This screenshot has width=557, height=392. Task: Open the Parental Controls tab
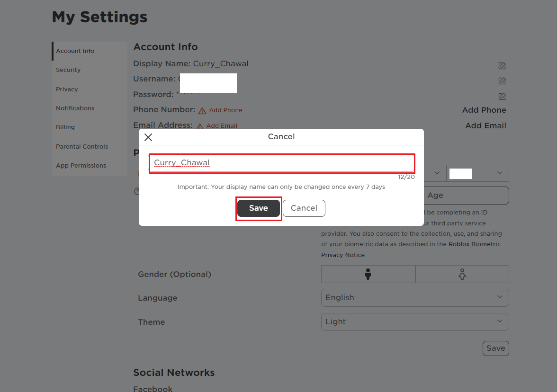[x=89, y=146]
